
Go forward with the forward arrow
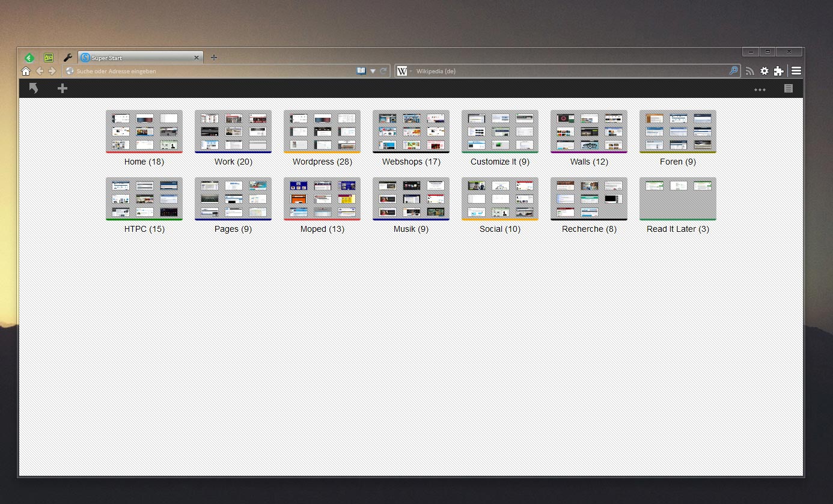tap(52, 71)
